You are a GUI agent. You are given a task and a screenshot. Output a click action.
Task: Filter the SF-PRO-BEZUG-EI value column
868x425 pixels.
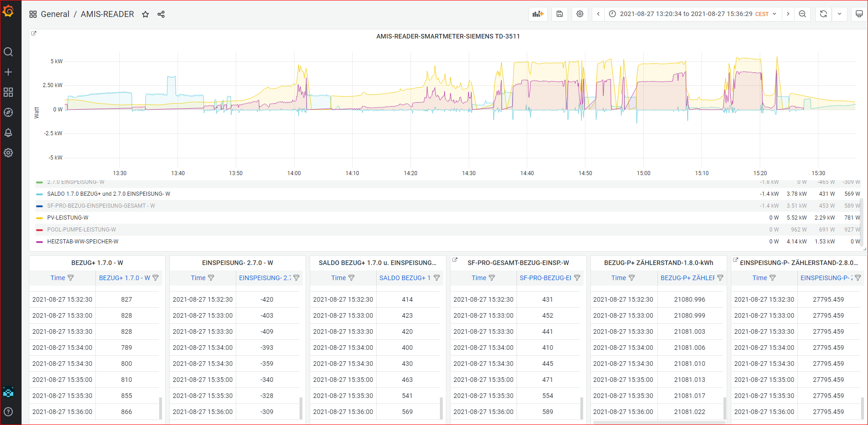[x=577, y=278]
